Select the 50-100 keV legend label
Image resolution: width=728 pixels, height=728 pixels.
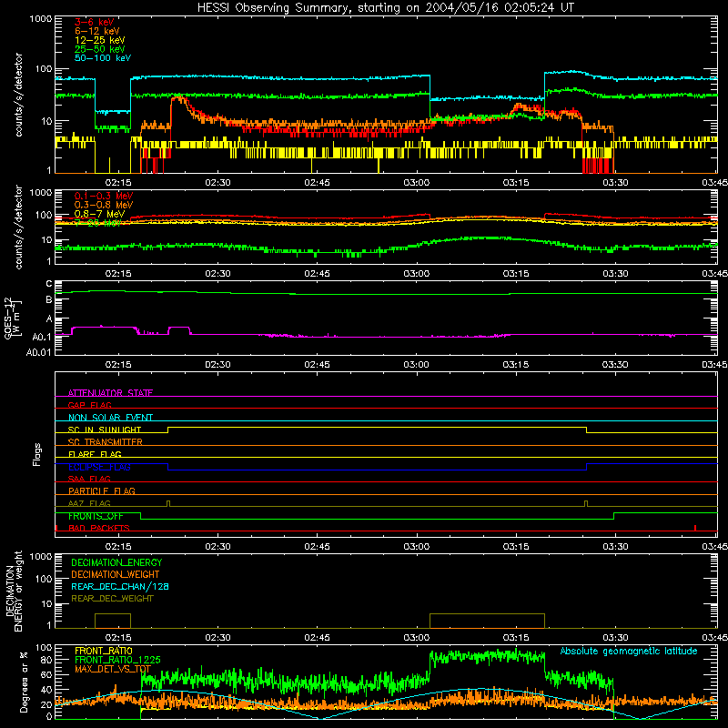[x=103, y=58]
